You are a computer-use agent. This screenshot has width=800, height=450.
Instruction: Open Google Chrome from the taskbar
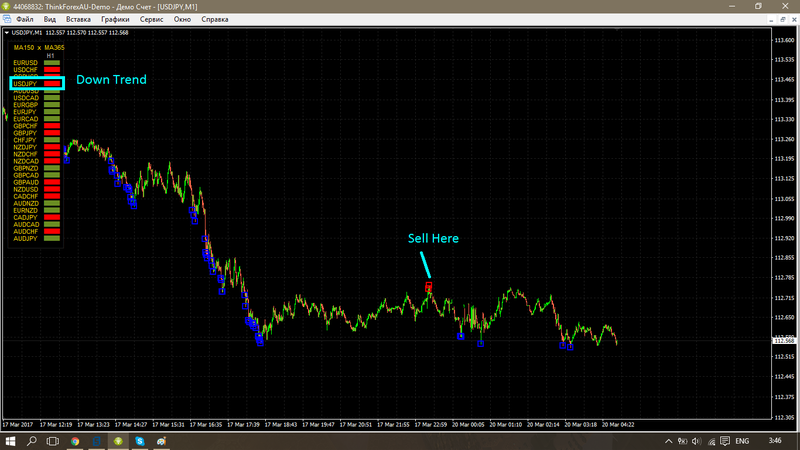coord(75,441)
